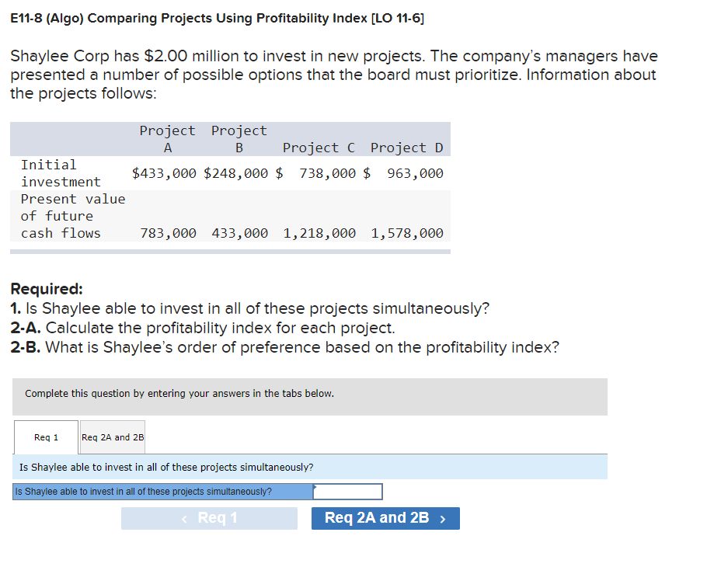Select the Project A column header
Viewport: 728px width, 574px height.
pyautogui.click(x=167, y=138)
